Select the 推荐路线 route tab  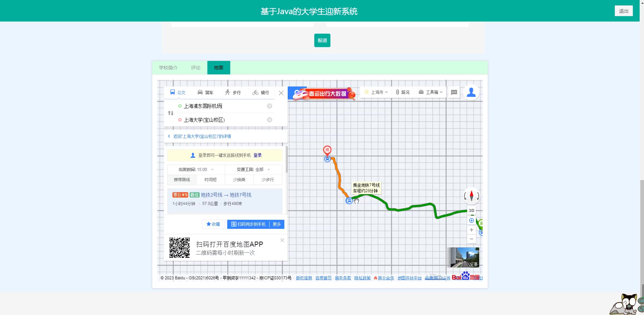[x=182, y=180]
